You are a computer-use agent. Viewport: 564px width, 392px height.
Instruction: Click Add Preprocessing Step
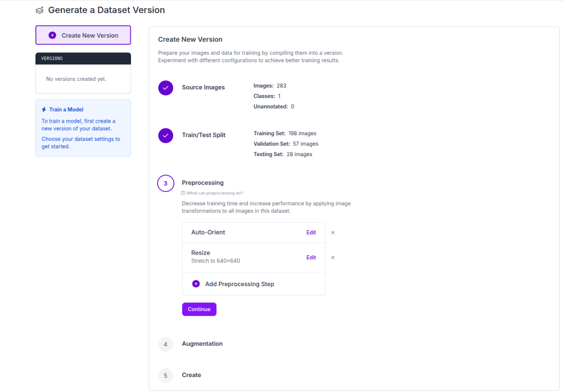(254, 284)
